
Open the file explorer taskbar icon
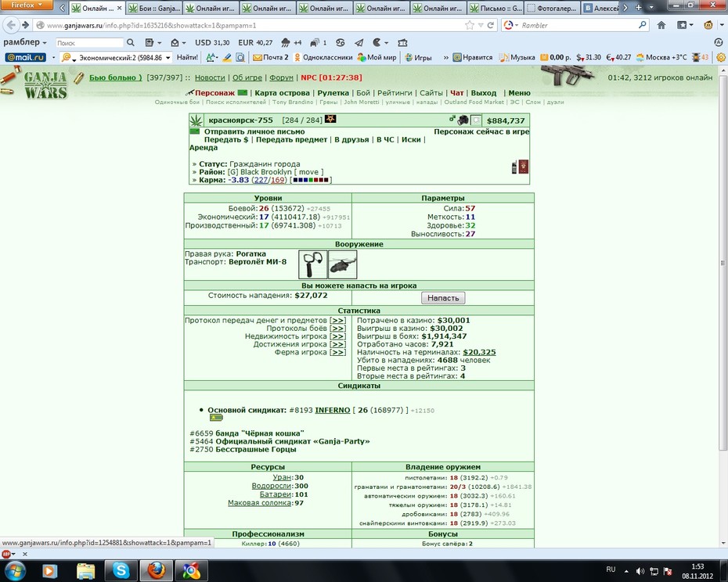[85, 570]
